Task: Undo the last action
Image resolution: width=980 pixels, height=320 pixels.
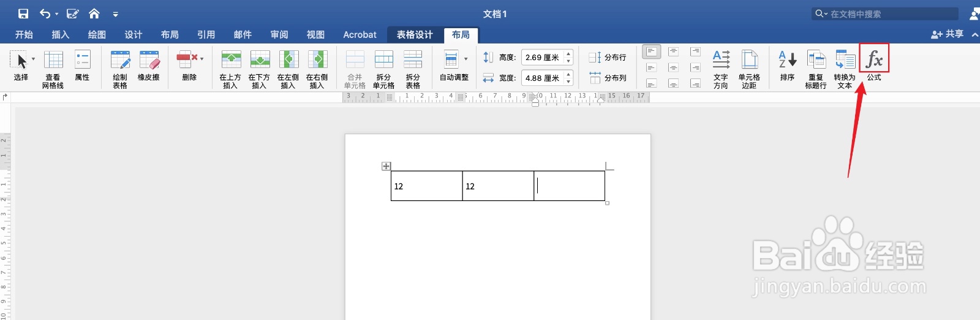Action: click(x=45, y=13)
